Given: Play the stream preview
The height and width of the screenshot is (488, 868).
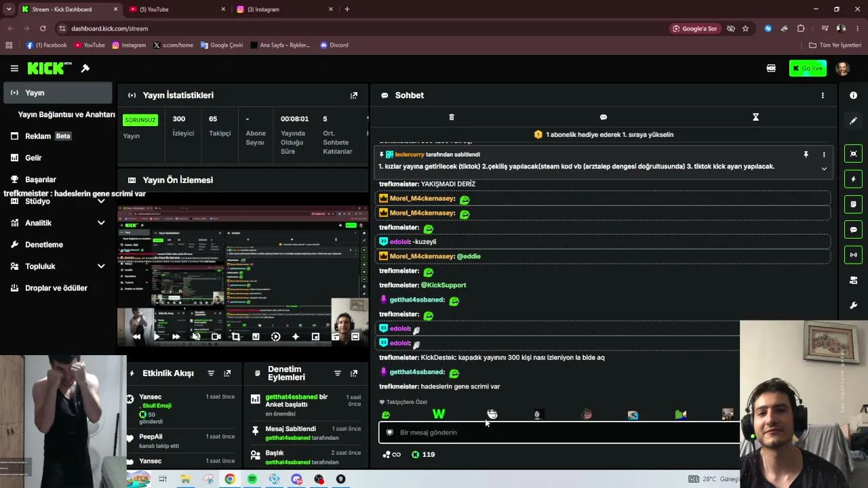Looking at the screenshot, I should pos(157,336).
